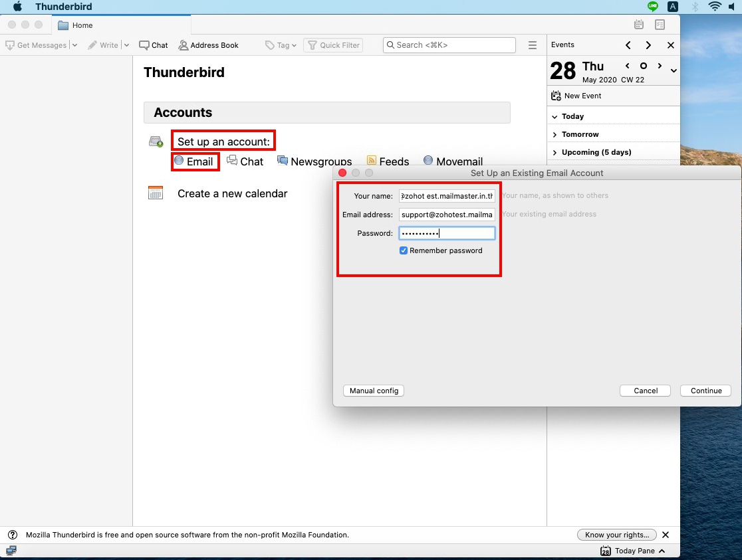
Task: Toggle the Quick Filter button
Action: click(333, 45)
